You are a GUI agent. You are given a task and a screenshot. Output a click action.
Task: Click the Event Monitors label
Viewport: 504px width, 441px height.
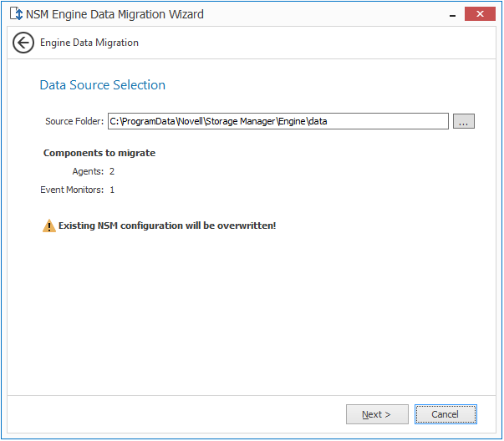click(72, 190)
